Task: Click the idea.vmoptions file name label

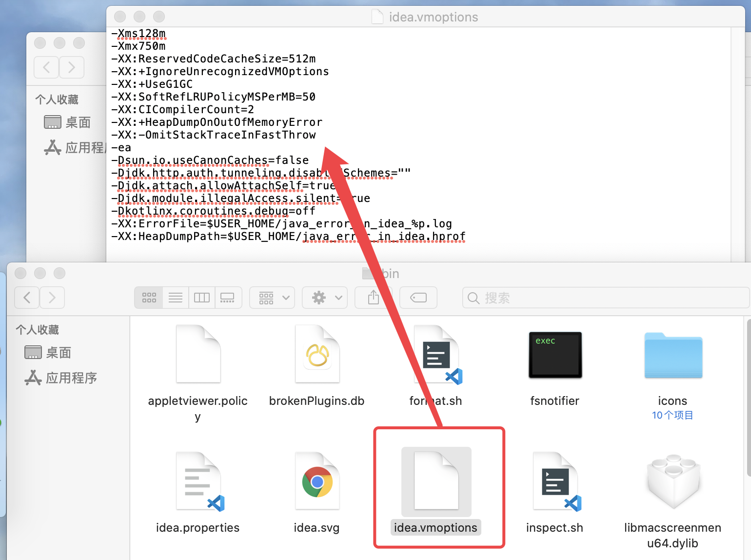Action: (x=436, y=527)
